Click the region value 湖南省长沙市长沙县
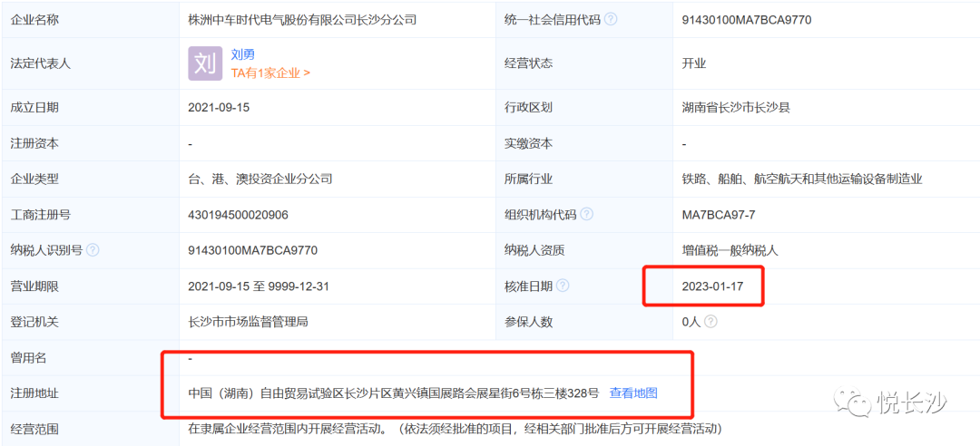The height and width of the screenshot is (446, 980). (x=736, y=108)
